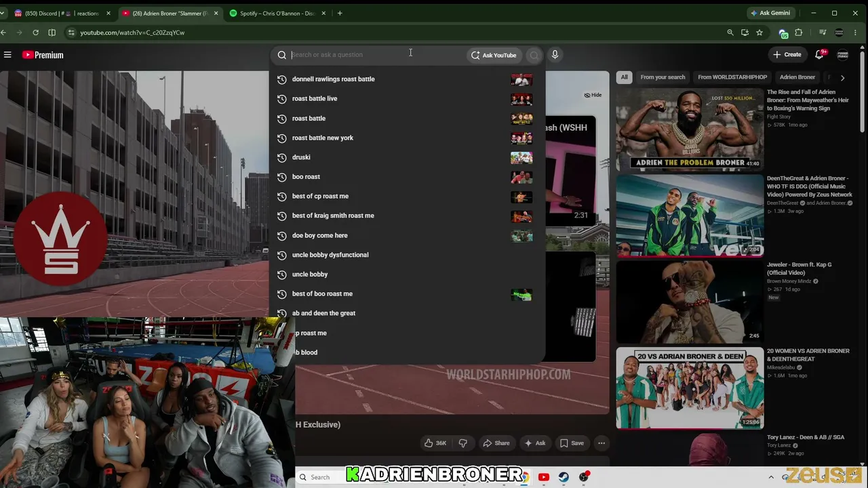Open the Jeweler - Brown ft. Kap G thumbnail

tap(690, 302)
